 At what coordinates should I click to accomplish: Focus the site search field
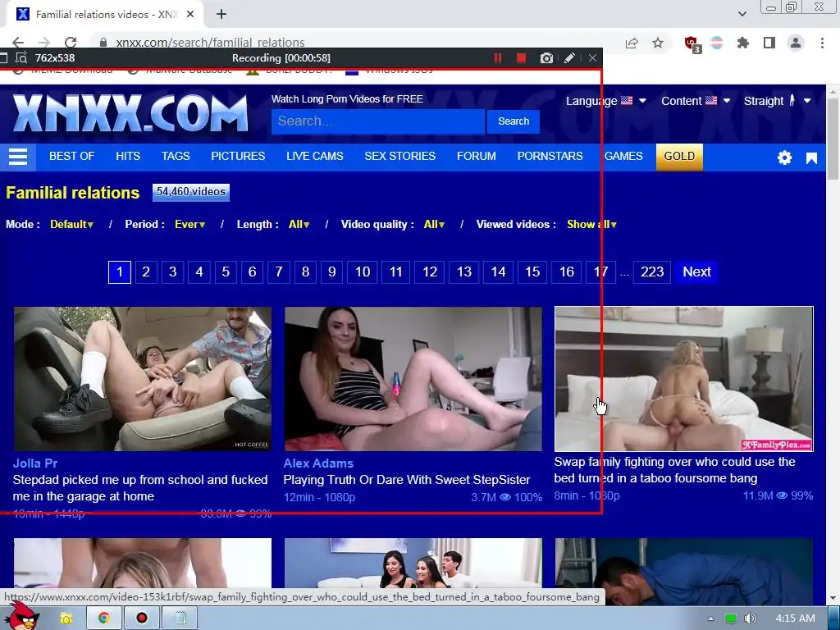[x=377, y=121]
